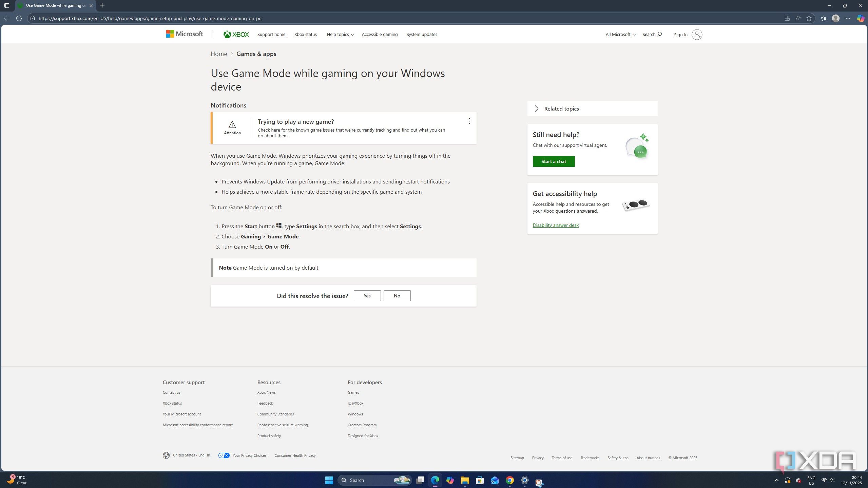Open Google Chrome from taskbar
This screenshot has height=488, width=868.
pyautogui.click(x=509, y=480)
